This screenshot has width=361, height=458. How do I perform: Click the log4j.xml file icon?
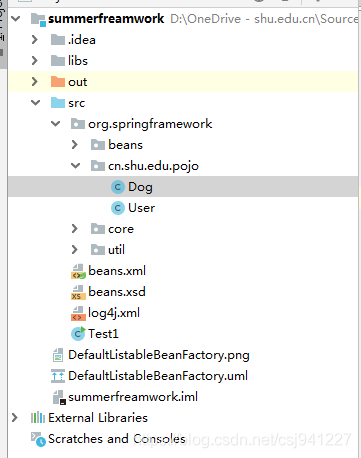[x=78, y=313]
